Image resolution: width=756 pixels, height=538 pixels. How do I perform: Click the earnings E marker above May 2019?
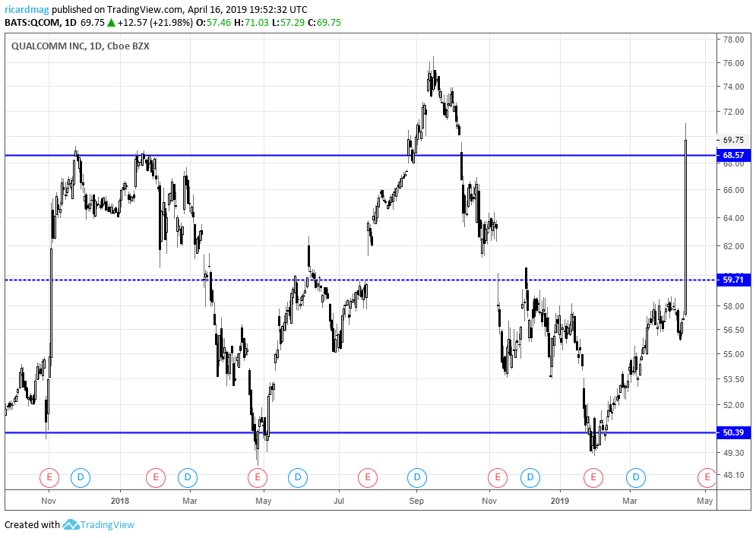pyautogui.click(x=707, y=478)
